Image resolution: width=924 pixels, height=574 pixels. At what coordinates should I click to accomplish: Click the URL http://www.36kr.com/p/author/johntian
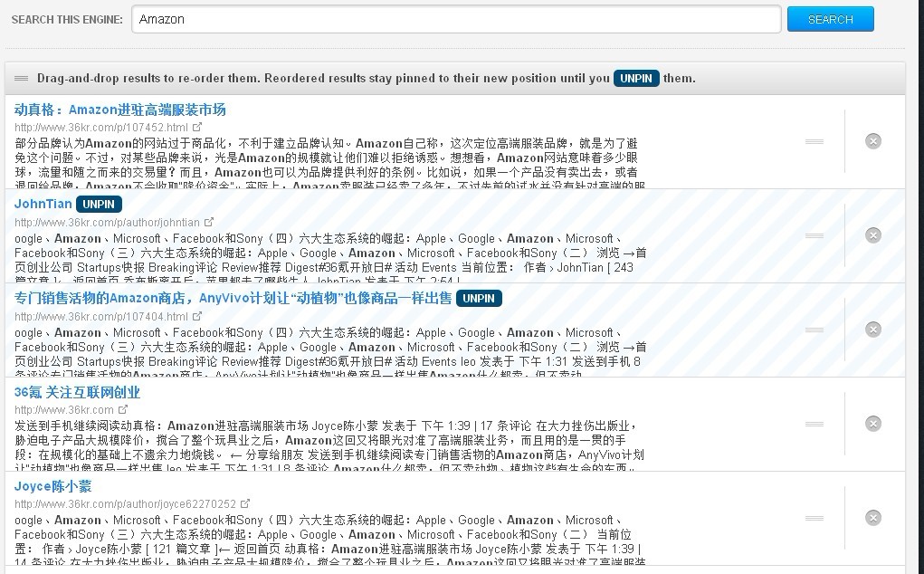point(108,223)
